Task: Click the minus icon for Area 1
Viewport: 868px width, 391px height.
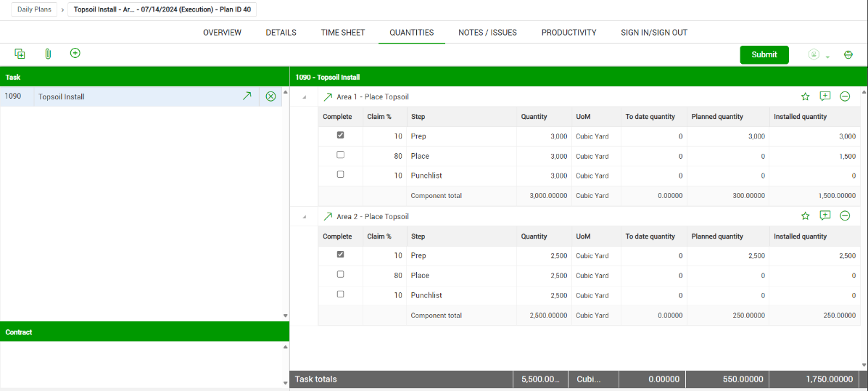Action: [x=845, y=96]
